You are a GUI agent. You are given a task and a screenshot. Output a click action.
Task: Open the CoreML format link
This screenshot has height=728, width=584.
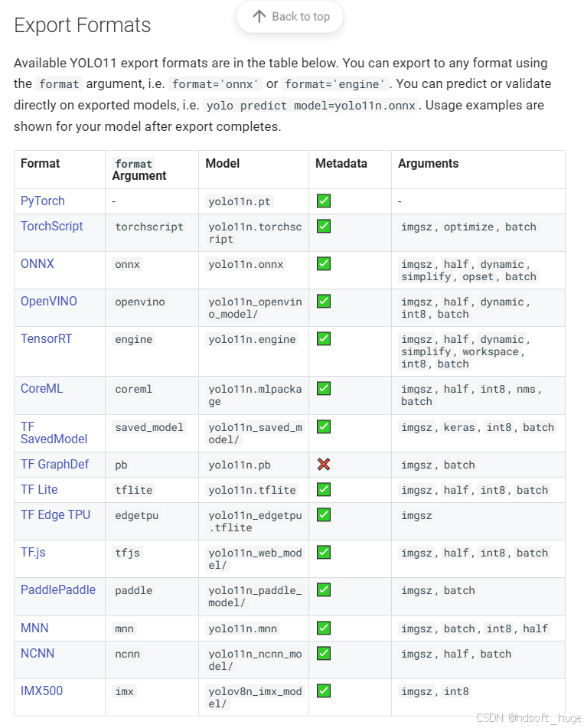pos(42,389)
